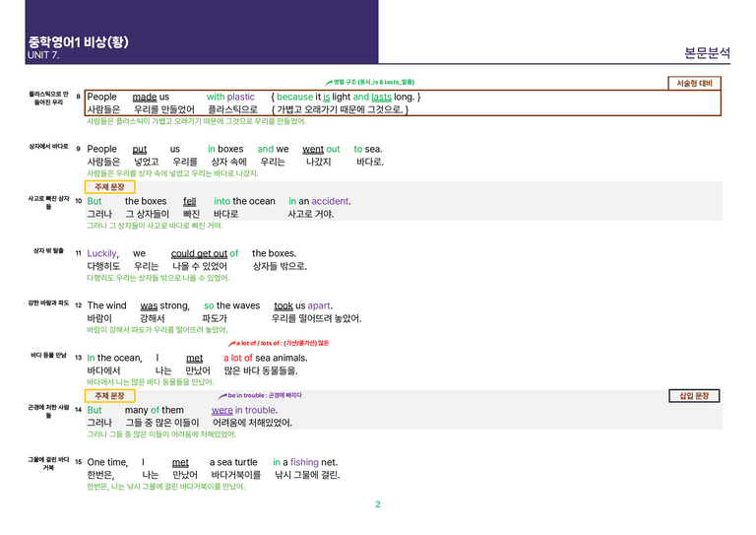Image resolution: width=756 pixels, height=535 pixels.
Task: Select the green translation line under sentence 15
Action: [x=165, y=487]
